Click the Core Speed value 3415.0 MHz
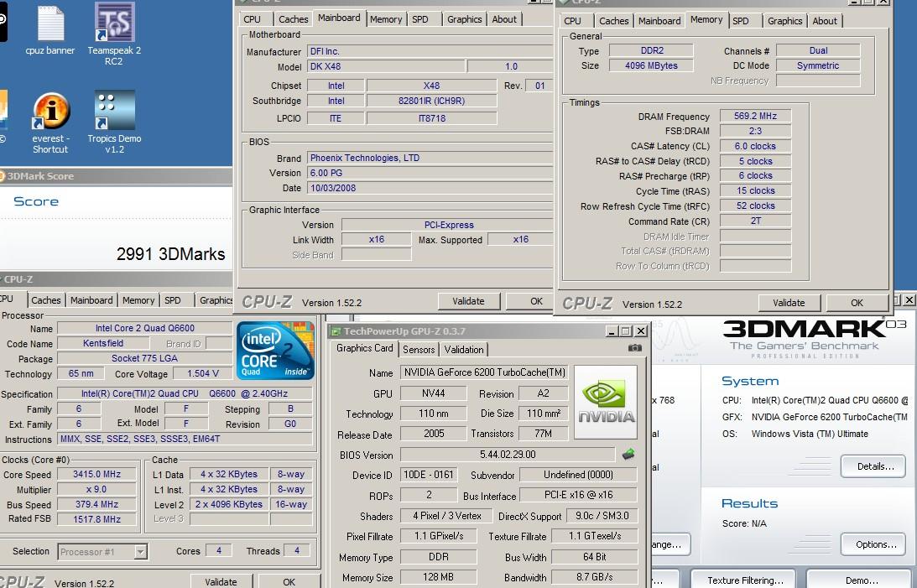The image size is (917, 588). 97,474
